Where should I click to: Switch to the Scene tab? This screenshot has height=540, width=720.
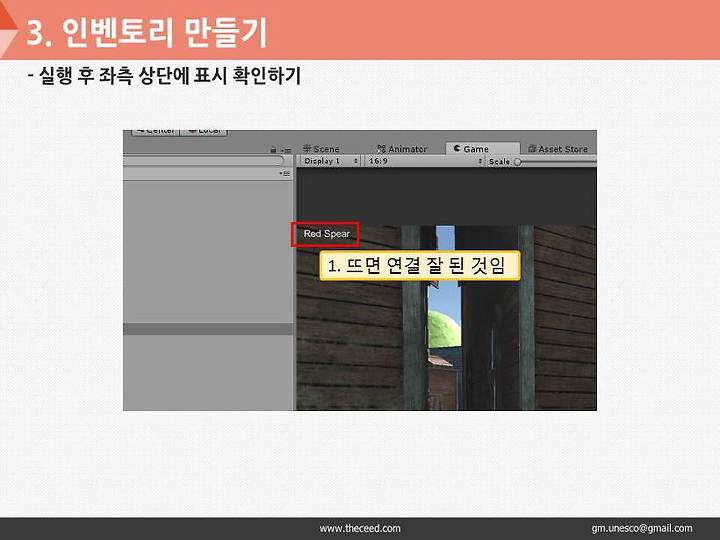click(321, 149)
